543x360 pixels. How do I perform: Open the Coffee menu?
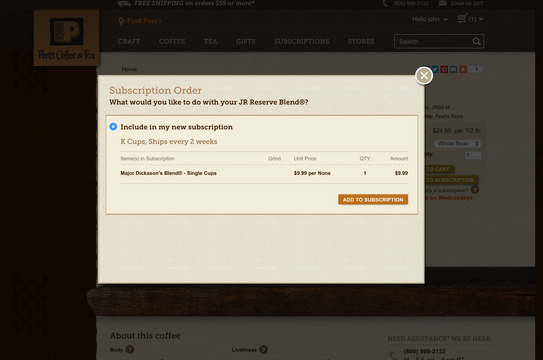172,42
